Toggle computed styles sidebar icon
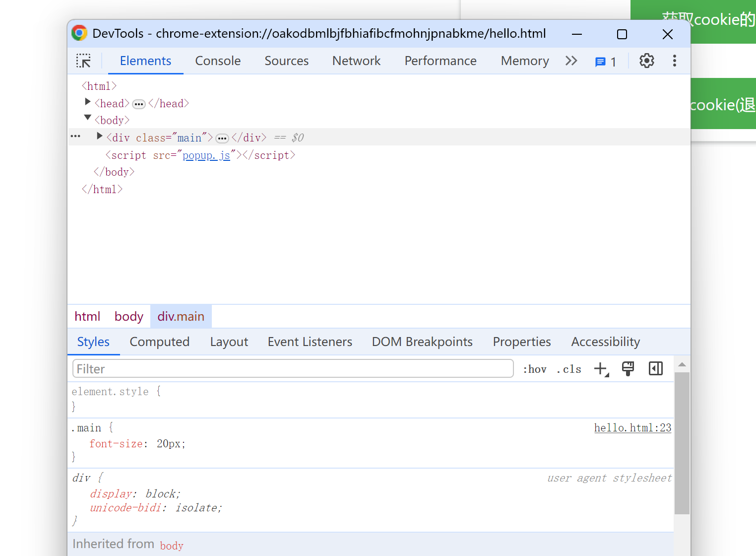Image resolution: width=756 pixels, height=556 pixels. coord(655,369)
